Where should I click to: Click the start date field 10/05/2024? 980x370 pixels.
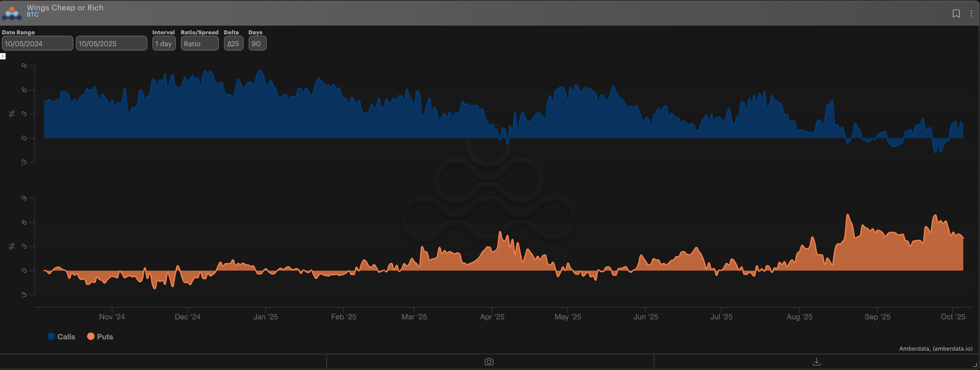(x=37, y=43)
